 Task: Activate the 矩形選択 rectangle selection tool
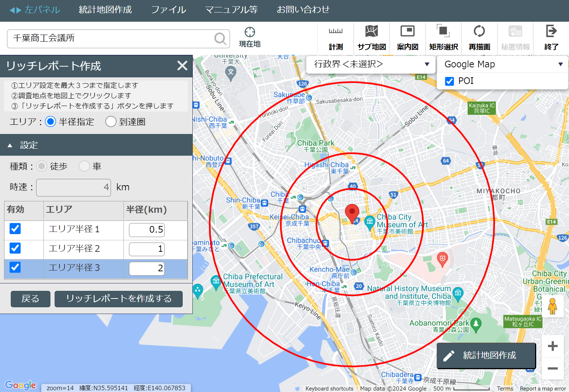443,38
